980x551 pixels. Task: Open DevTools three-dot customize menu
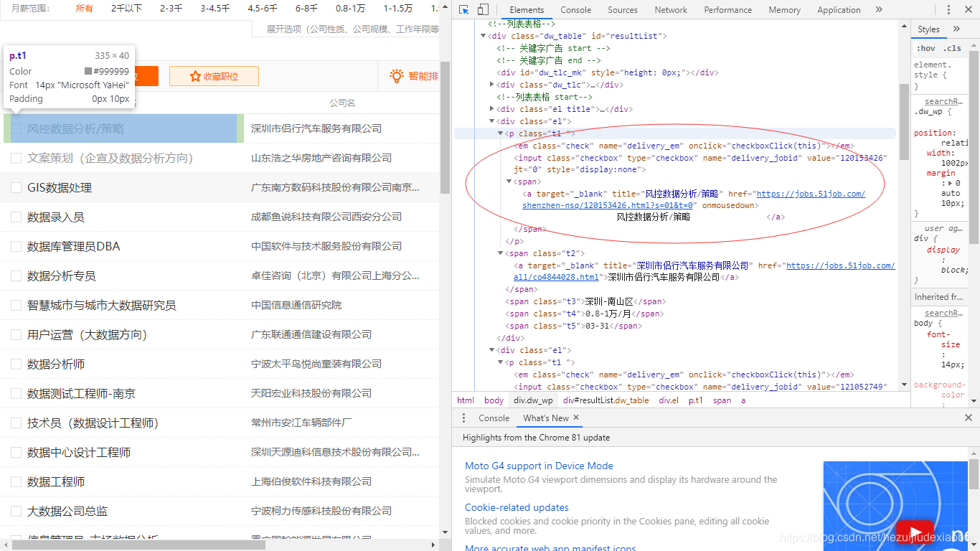[949, 10]
